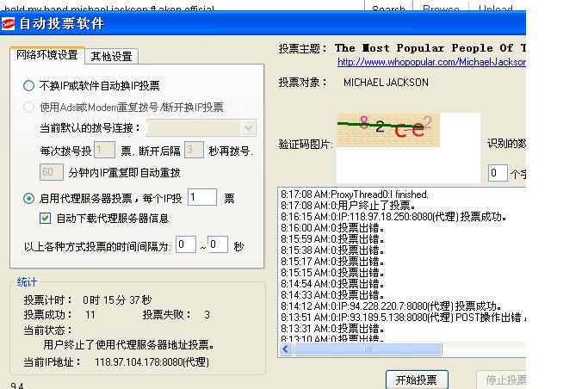588x389 pixels.
Task: Click the 统计 group label
Action: click(x=27, y=282)
